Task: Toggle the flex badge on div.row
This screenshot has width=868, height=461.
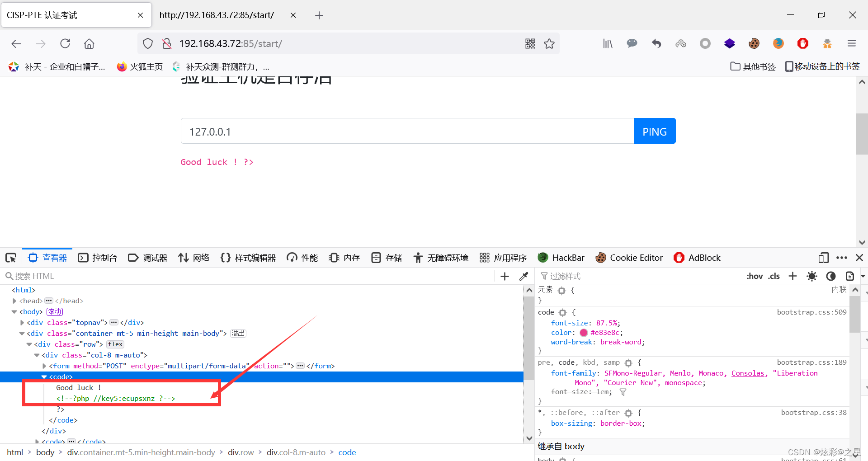Action: coord(115,344)
